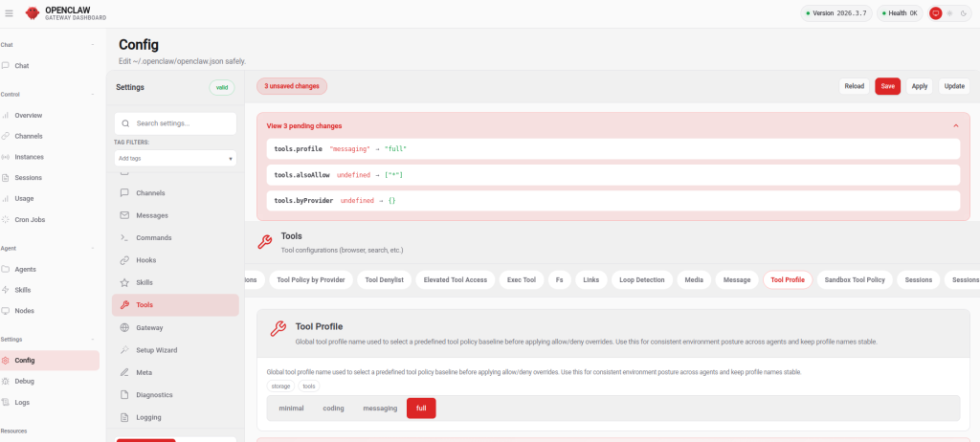Select Config in the left navigation

tap(49, 360)
